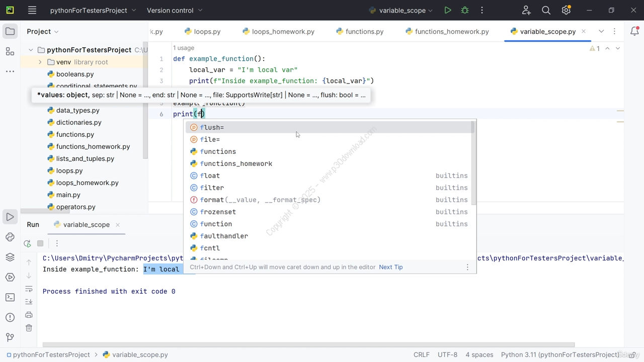Screen dimensions: 644x362
Task: Jump up the stack trace arrow
Action: click(x=29, y=262)
